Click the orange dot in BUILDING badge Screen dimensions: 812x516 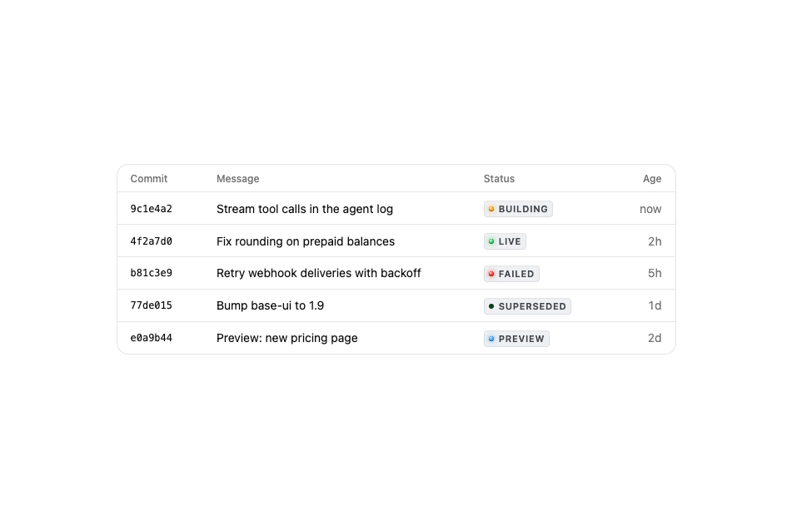point(491,209)
